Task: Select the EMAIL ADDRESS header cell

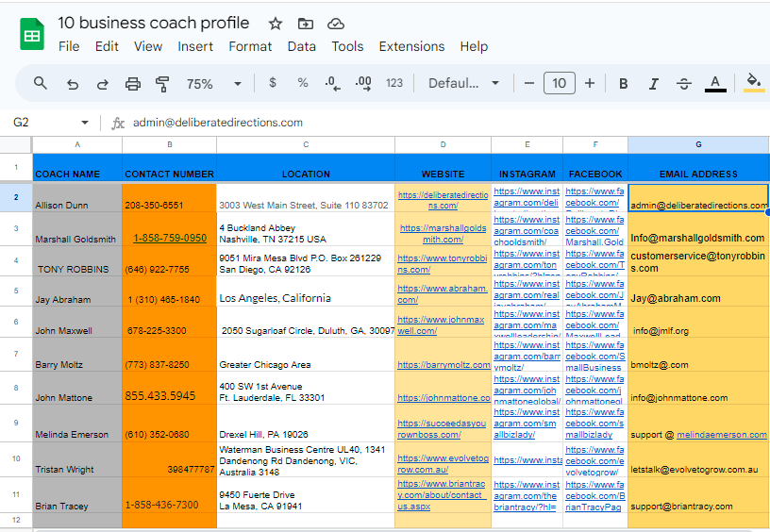Action: (698, 168)
